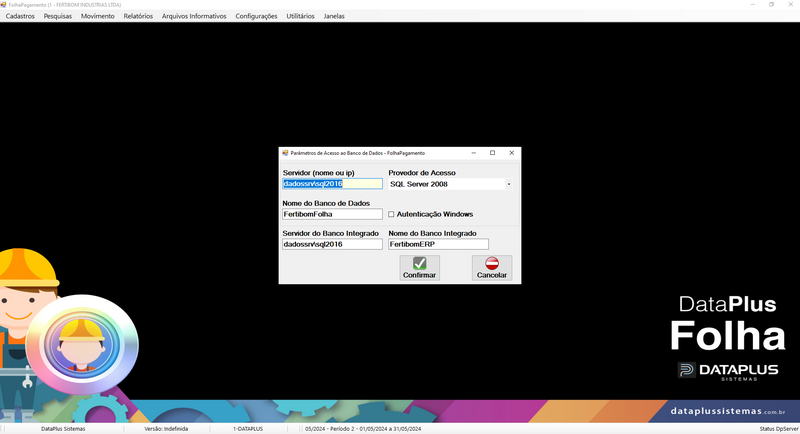Click the Servidor do Banco Integrado field
The height and width of the screenshot is (434, 800).
point(332,244)
